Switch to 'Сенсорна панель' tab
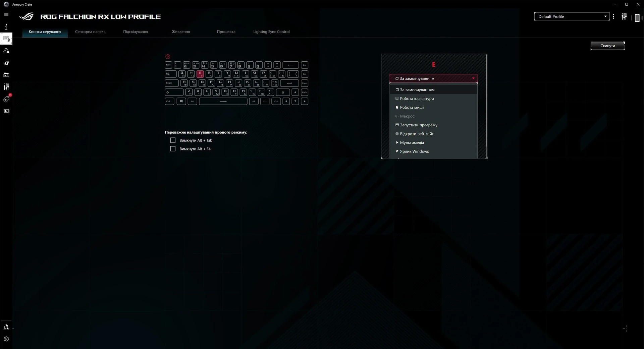 pos(90,32)
